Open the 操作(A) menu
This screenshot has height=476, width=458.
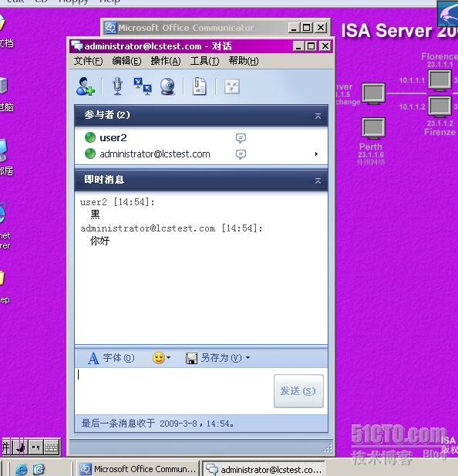[166, 61]
